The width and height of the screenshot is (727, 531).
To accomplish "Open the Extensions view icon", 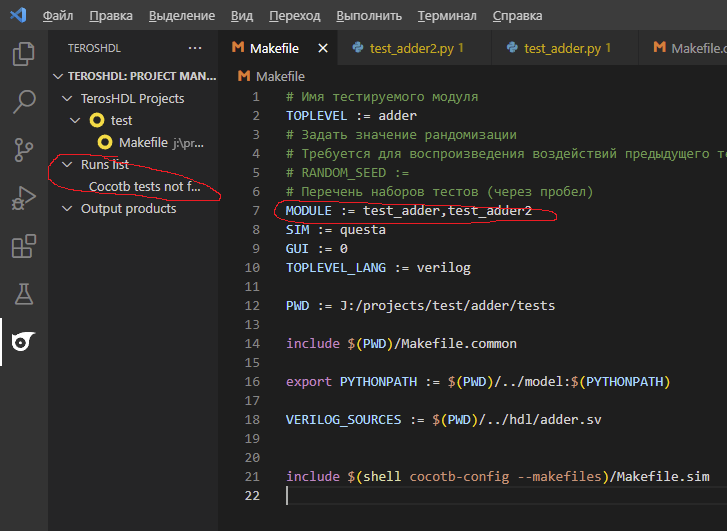I will coord(23,246).
